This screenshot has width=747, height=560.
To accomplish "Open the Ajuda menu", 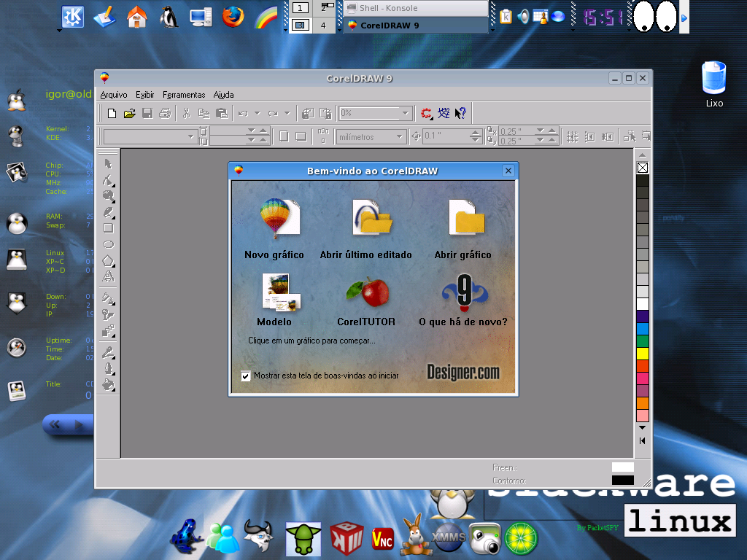I will tap(223, 95).
